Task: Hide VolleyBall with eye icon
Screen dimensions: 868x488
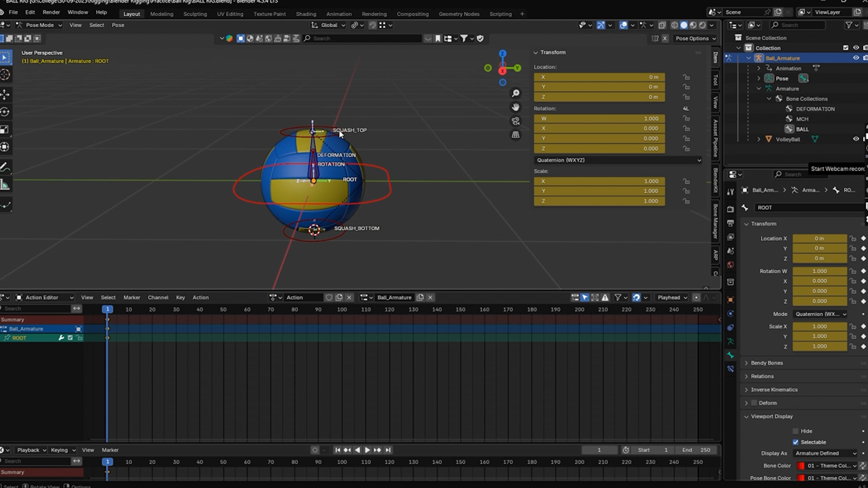Action: [x=856, y=139]
